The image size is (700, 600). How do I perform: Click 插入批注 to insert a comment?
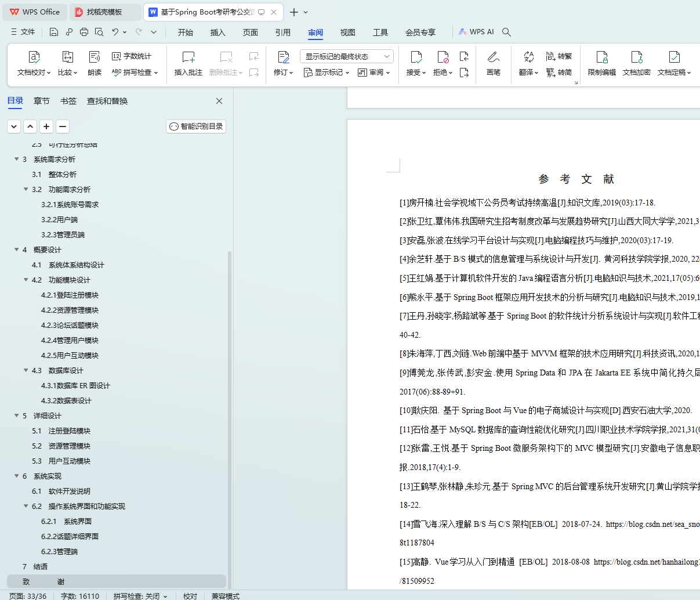188,63
